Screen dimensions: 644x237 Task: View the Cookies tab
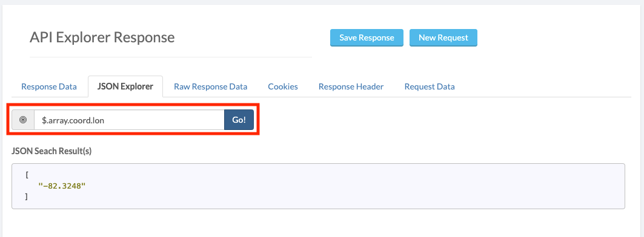(283, 86)
